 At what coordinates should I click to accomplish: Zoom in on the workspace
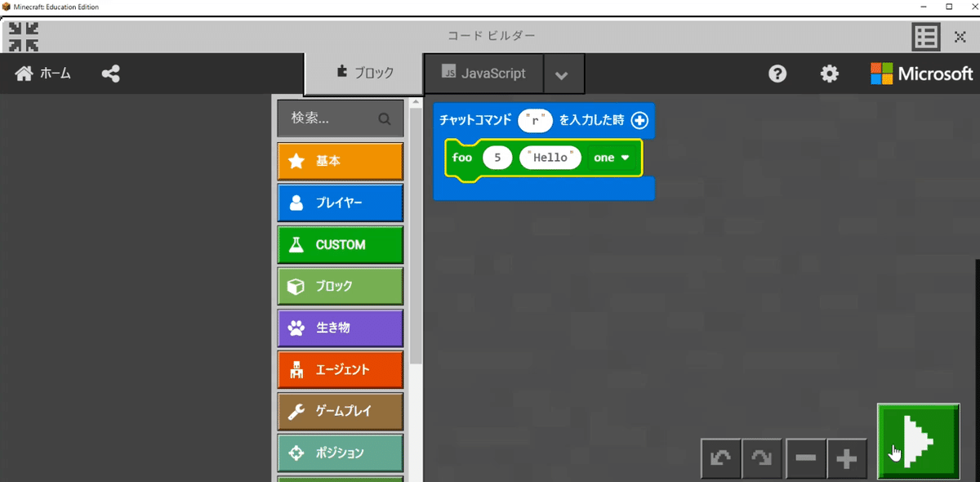(x=847, y=458)
